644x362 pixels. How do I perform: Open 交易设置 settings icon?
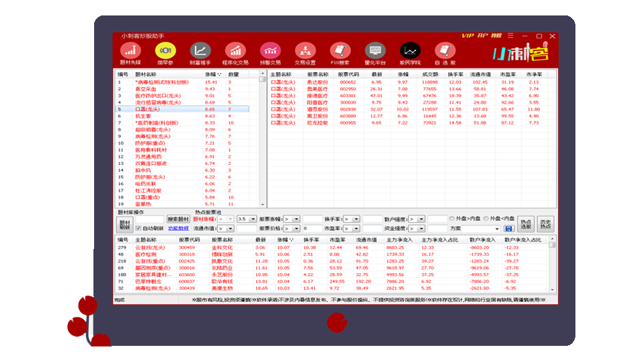305,53
